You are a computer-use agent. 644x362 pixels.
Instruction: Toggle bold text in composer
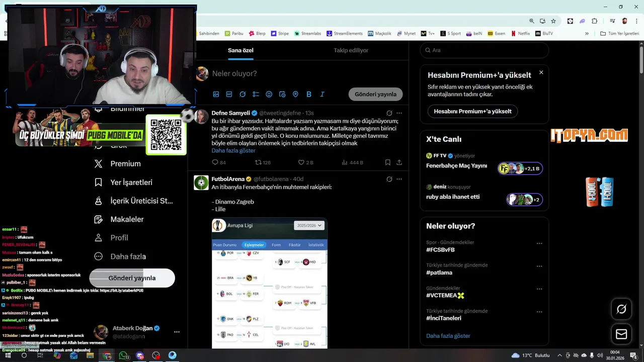coord(309,94)
